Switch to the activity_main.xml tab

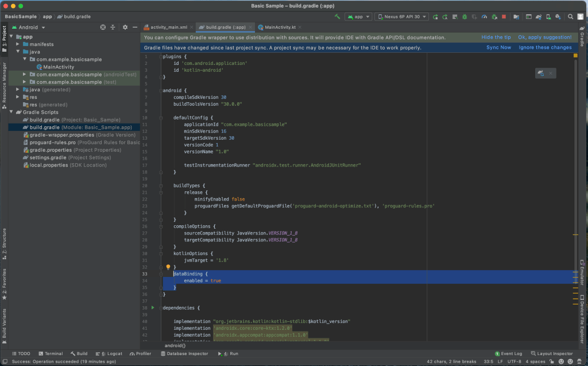[168, 27]
